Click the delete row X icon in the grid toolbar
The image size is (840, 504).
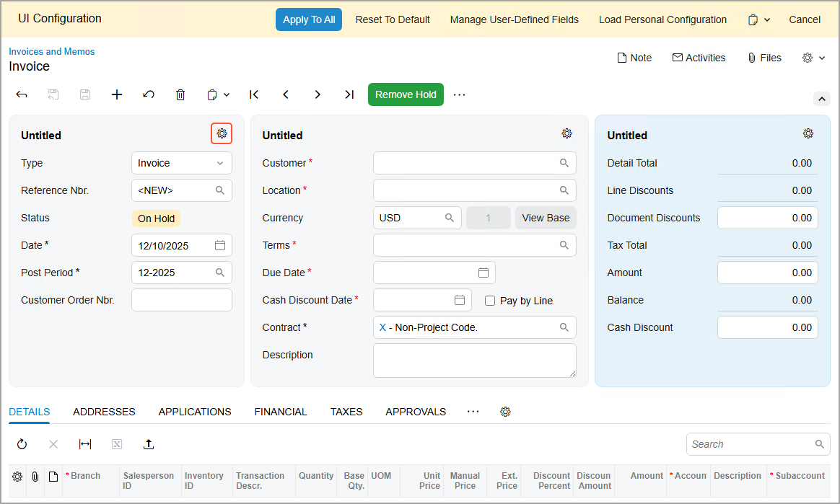click(x=53, y=444)
